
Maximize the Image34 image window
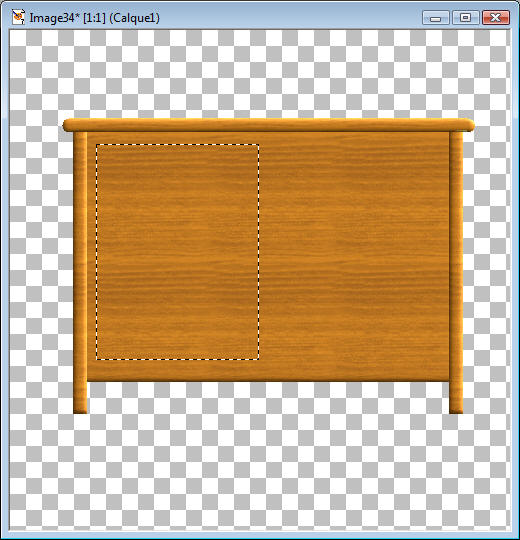point(465,18)
